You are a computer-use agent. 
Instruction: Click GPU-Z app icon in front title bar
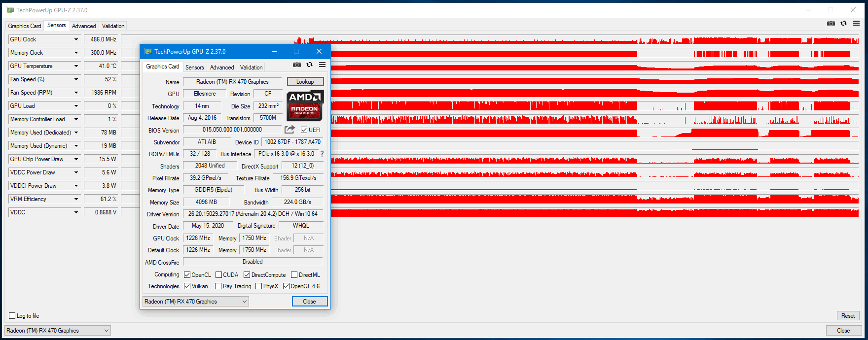[147, 51]
